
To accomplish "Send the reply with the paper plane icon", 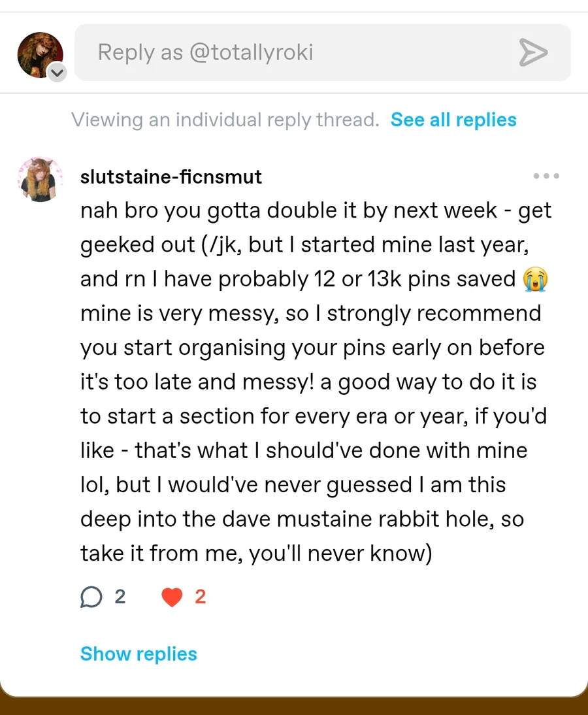I will [532, 52].
